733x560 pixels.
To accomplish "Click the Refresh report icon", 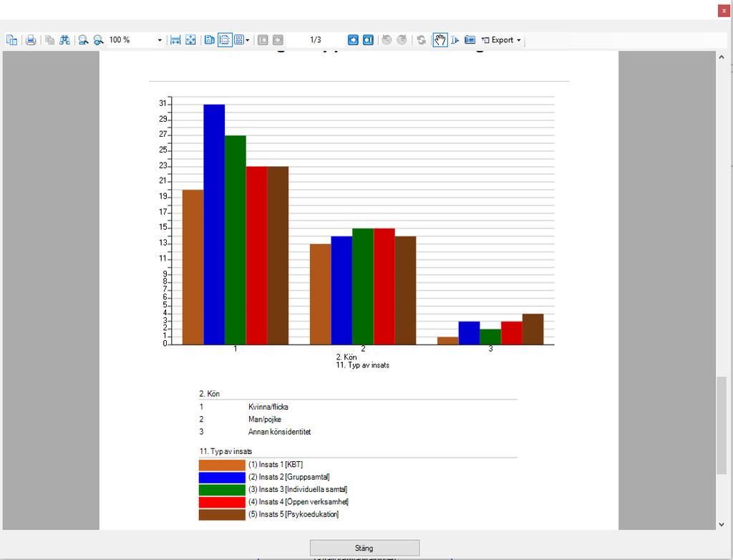I will tap(421, 40).
